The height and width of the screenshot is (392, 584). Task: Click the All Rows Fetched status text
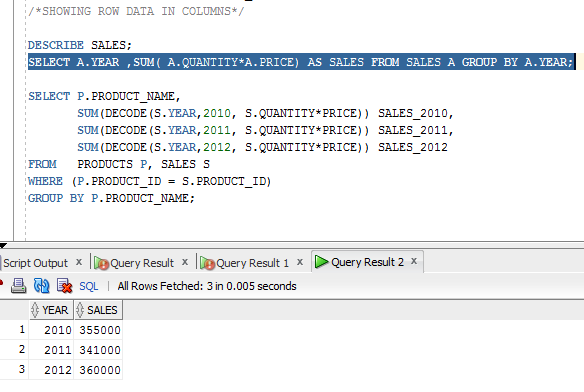pos(207,286)
